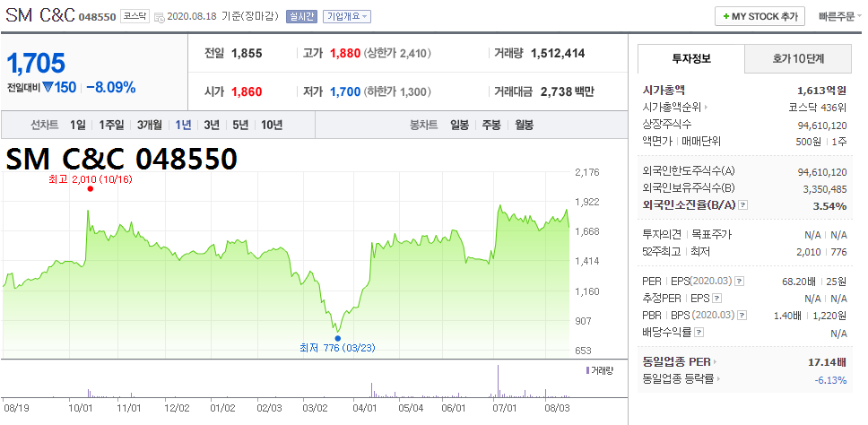Click the 코스닥 market badge
The image size is (868, 425).
pyautogui.click(x=135, y=16)
